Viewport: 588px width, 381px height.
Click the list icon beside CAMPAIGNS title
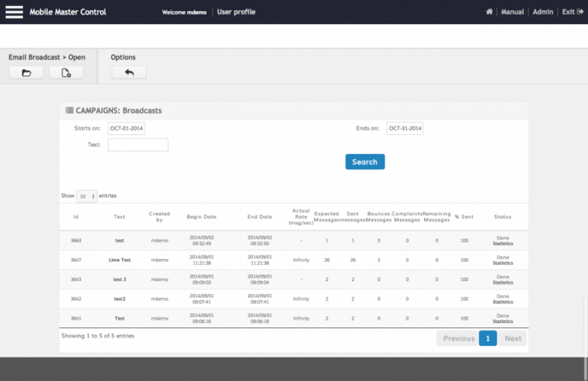pos(69,111)
